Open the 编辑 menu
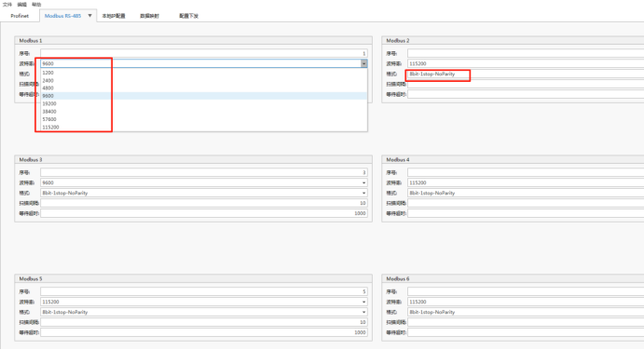644x350 pixels. pyautogui.click(x=21, y=5)
